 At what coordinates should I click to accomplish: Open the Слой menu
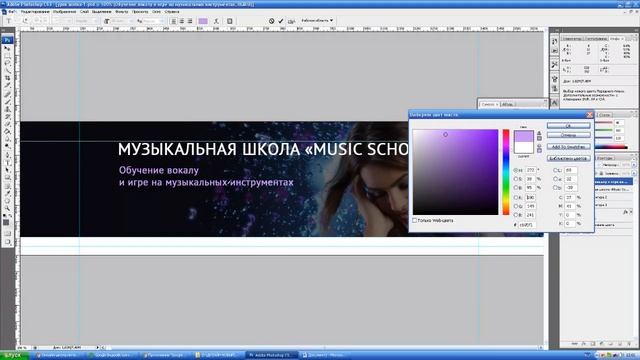[84, 12]
